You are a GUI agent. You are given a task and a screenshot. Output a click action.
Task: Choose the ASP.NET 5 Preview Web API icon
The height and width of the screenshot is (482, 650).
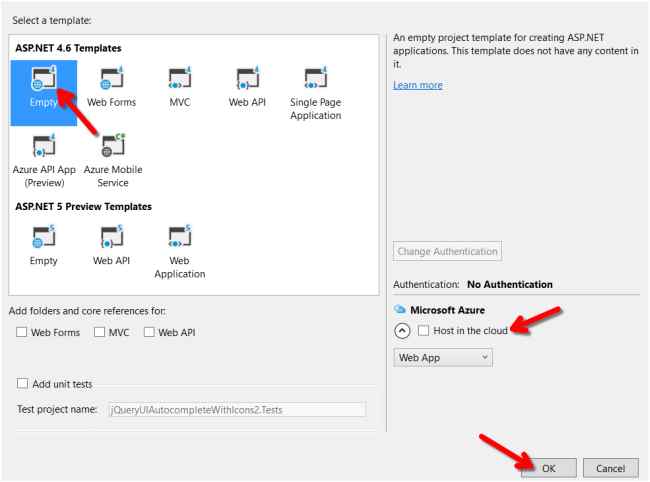point(112,236)
